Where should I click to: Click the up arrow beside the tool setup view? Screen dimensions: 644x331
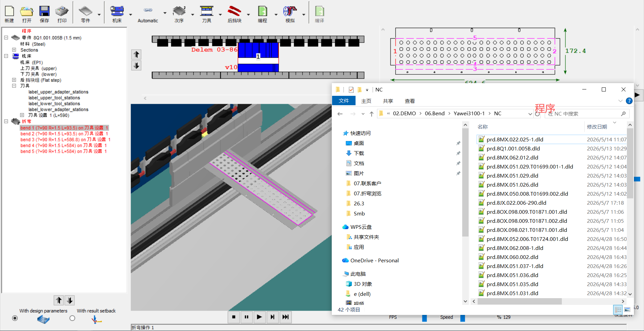[136, 54]
